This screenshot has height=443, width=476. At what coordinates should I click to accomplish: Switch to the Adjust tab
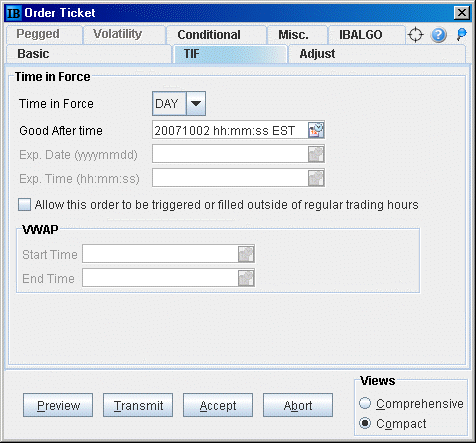click(x=377, y=54)
